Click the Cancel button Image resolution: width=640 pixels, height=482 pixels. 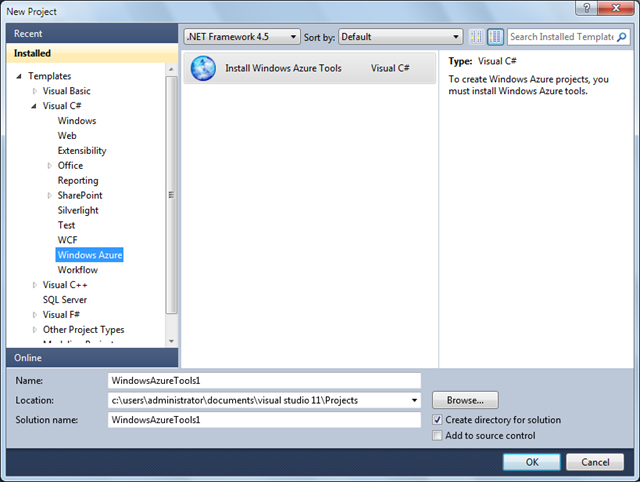click(595, 462)
